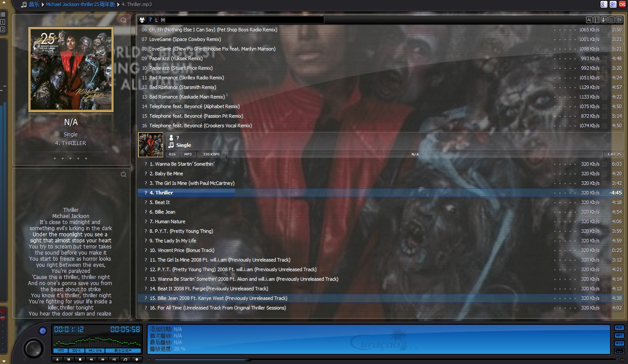Click the music note button in transport bar

[126, 359]
